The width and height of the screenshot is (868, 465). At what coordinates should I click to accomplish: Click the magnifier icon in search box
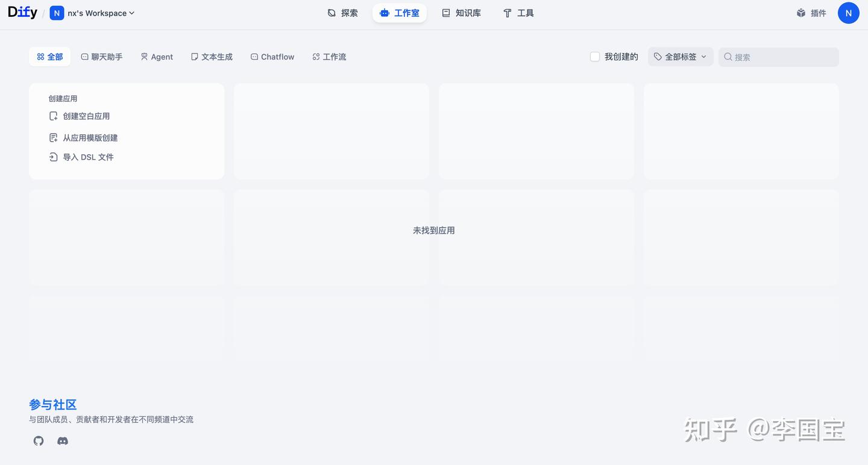click(728, 57)
